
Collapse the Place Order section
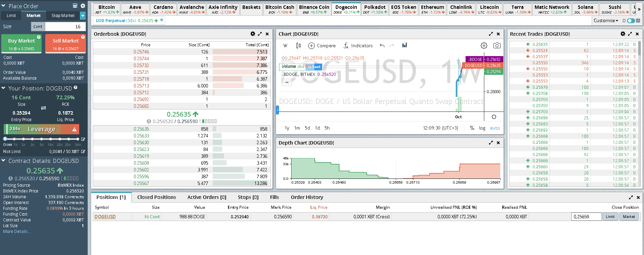click(x=4, y=6)
